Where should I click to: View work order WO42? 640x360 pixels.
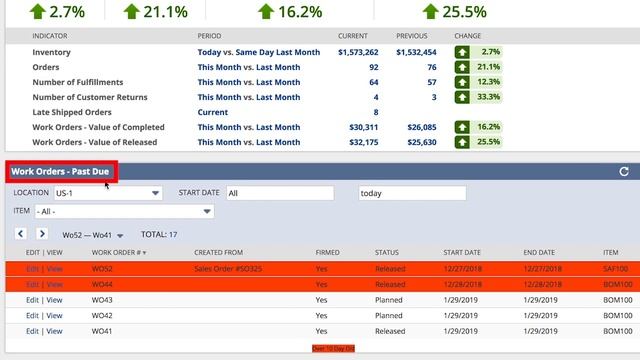tap(54, 316)
